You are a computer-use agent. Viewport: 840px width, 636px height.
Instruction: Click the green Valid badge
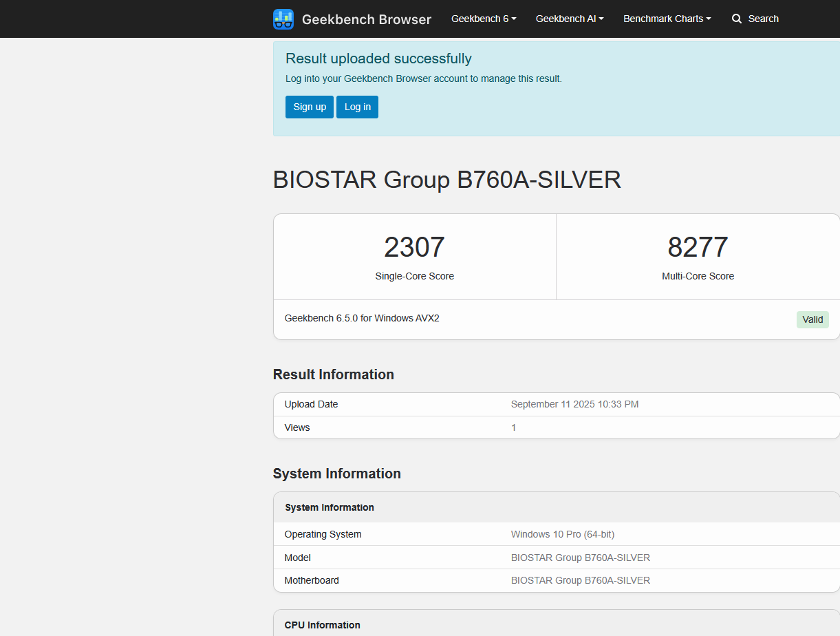pyautogui.click(x=812, y=319)
